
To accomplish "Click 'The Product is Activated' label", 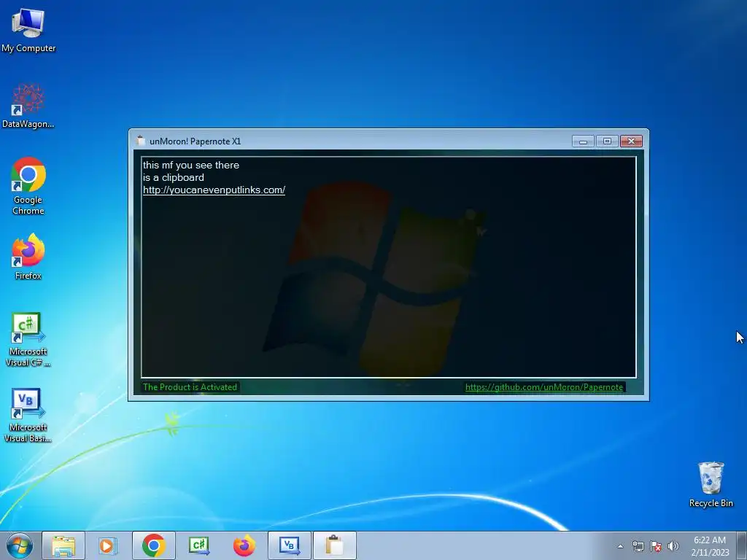I will (190, 387).
